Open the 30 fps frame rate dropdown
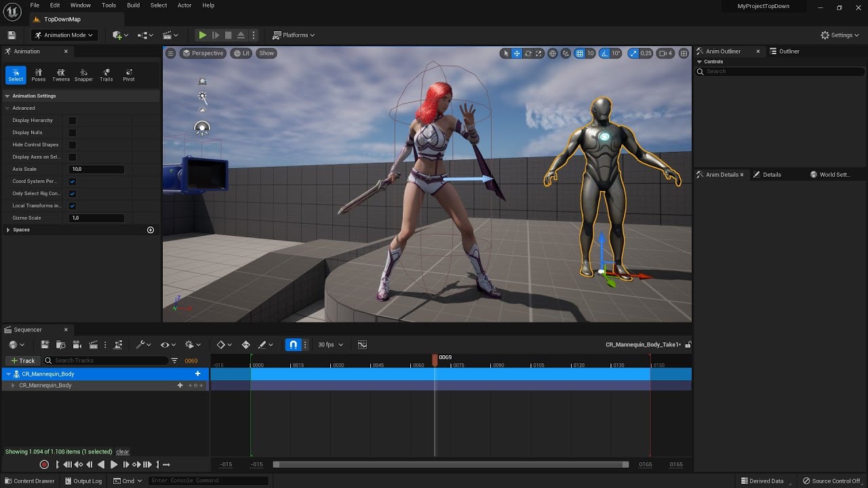The width and height of the screenshot is (868, 488). [x=330, y=344]
